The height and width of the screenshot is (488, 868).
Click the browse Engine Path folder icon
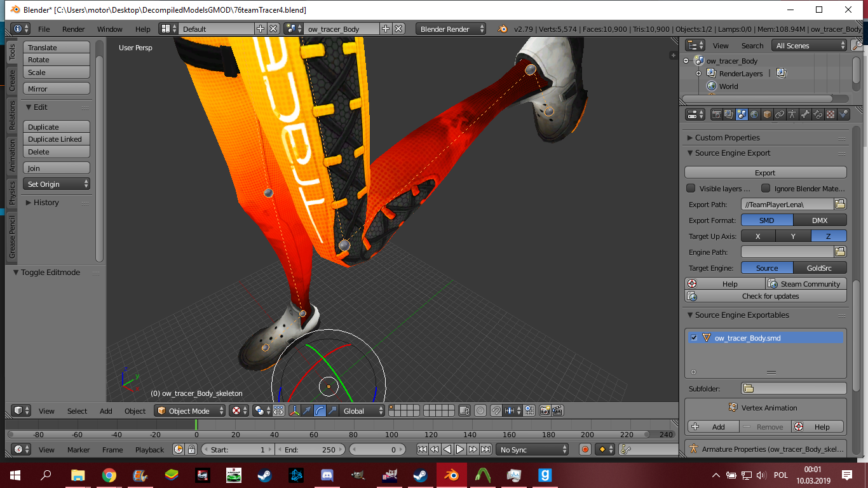tap(840, 252)
